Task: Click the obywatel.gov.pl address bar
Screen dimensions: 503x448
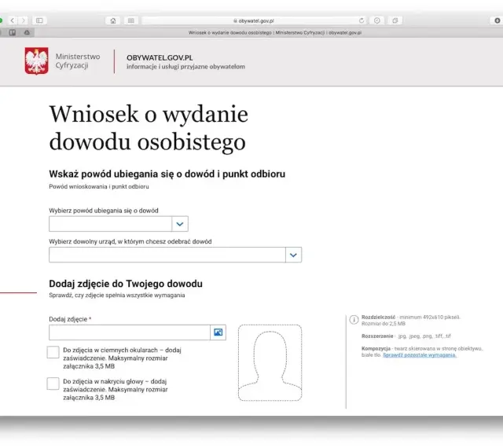Action: (254, 20)
